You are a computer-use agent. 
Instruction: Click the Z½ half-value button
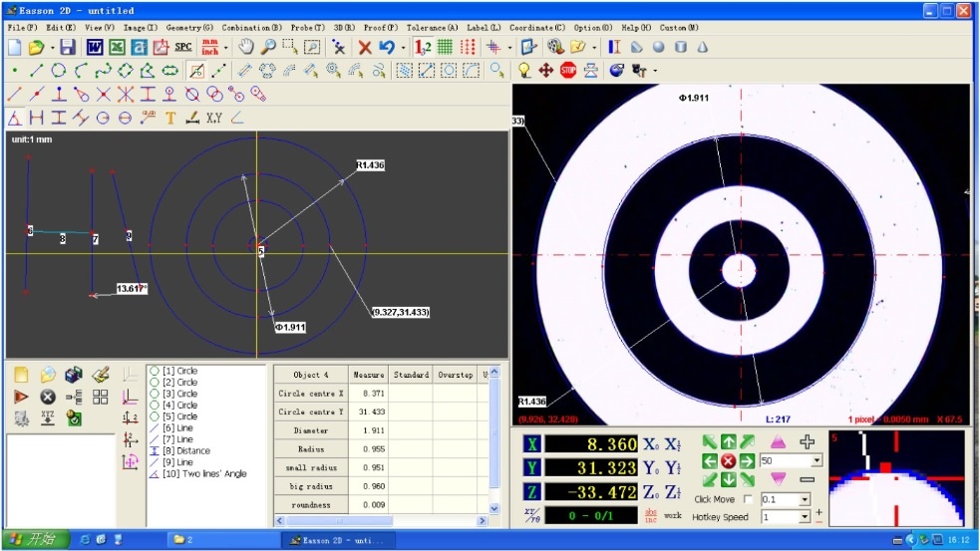click(673, 491)
